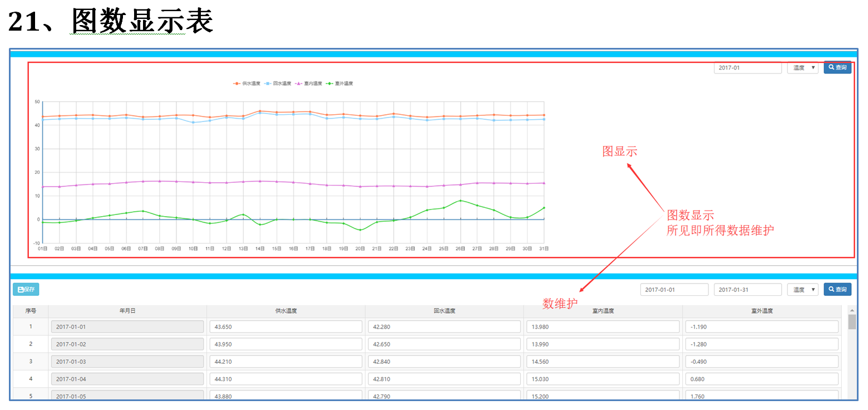Click the 2017-01-31 end date field
868x410 pixels.
tap(748, 290)
